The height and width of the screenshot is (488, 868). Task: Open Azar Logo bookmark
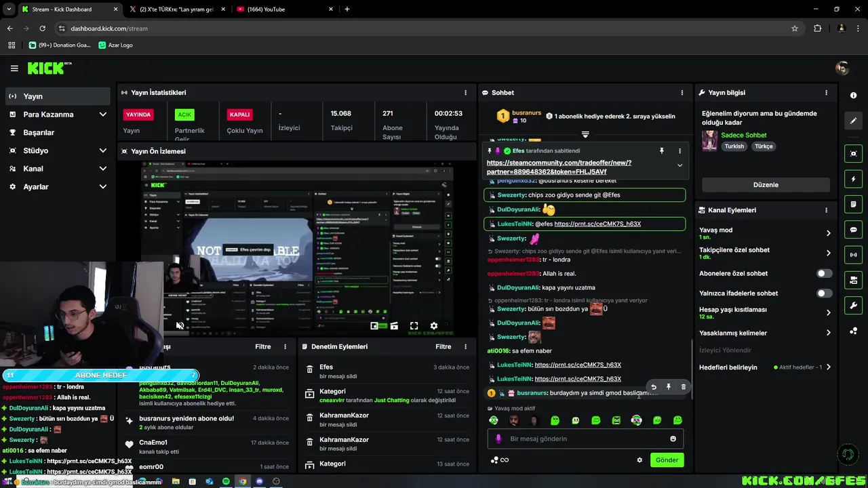pos(115,45)
